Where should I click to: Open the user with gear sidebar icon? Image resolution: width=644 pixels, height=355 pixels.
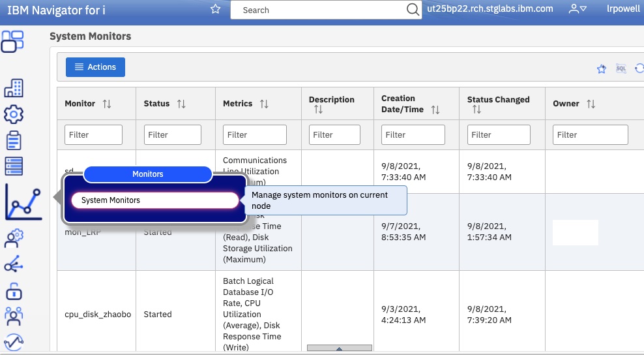click(x=14, y=238)
